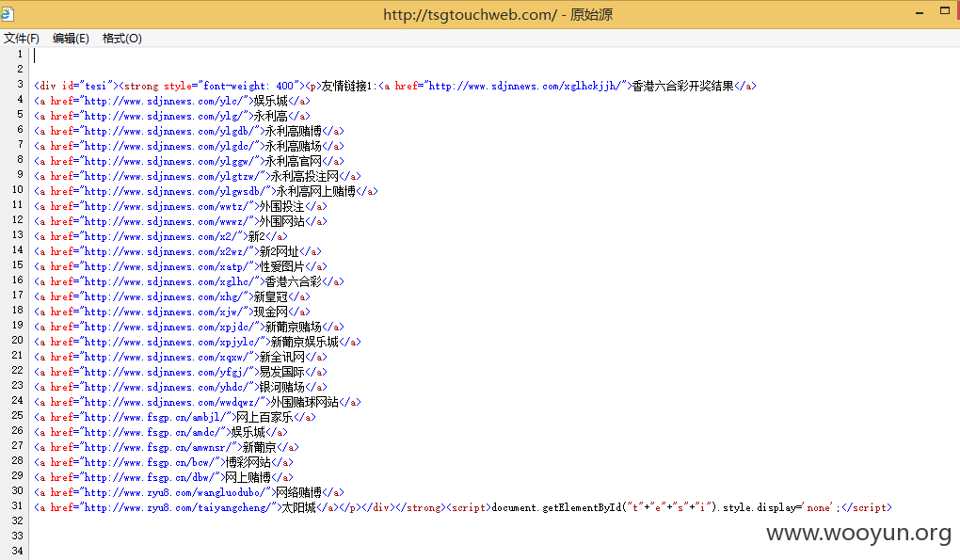Open the 文件(F) menu
960x560 pixels.
click(x=22, y=39)
